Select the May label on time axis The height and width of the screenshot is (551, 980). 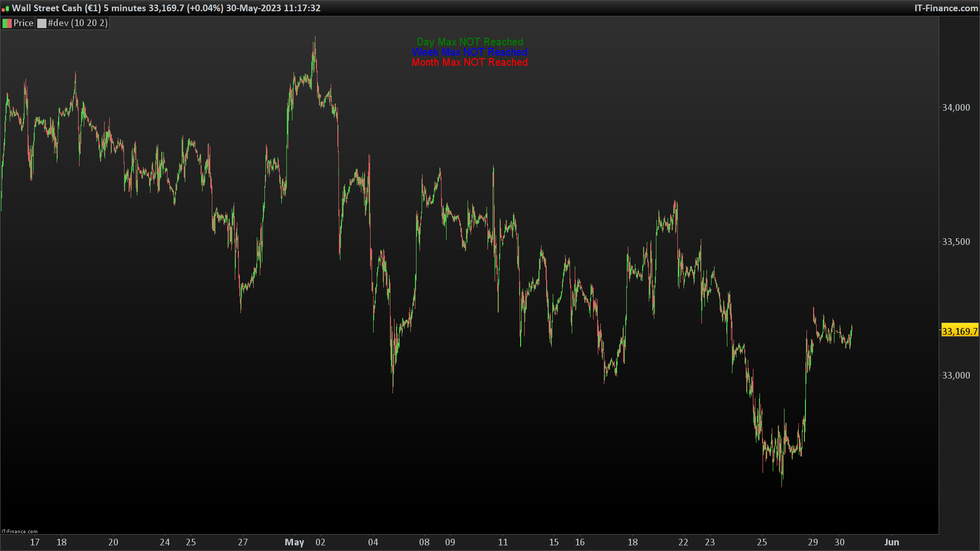click(x=294, y=542)
